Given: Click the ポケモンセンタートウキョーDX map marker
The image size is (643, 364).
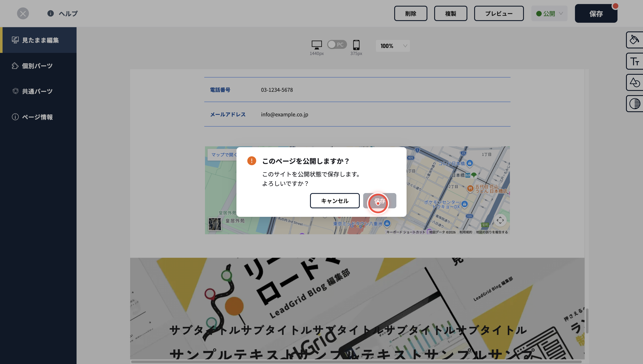Looking at the screenshot, I should tap(465, 204).
